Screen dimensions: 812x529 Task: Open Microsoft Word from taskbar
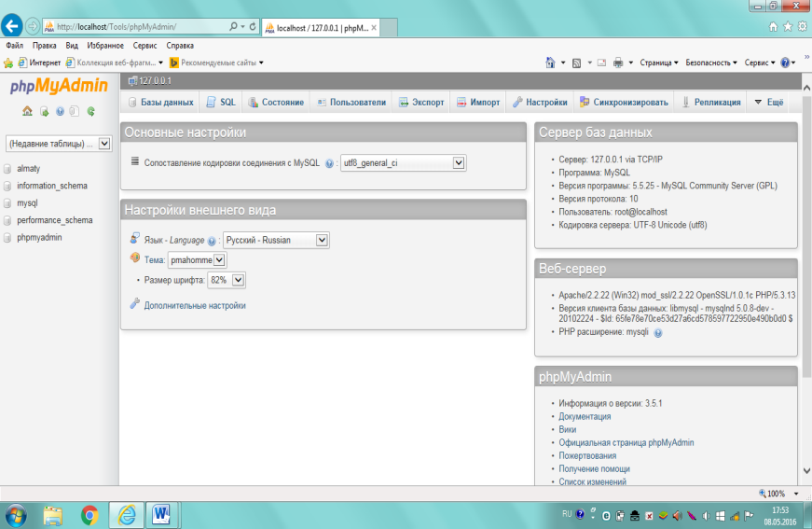(161, 515)
